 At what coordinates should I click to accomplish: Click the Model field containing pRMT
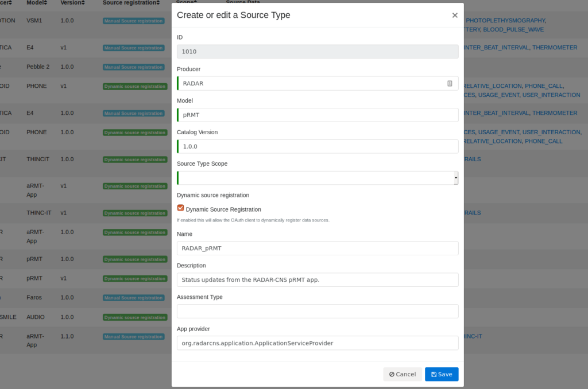click(x=318, y=115)
